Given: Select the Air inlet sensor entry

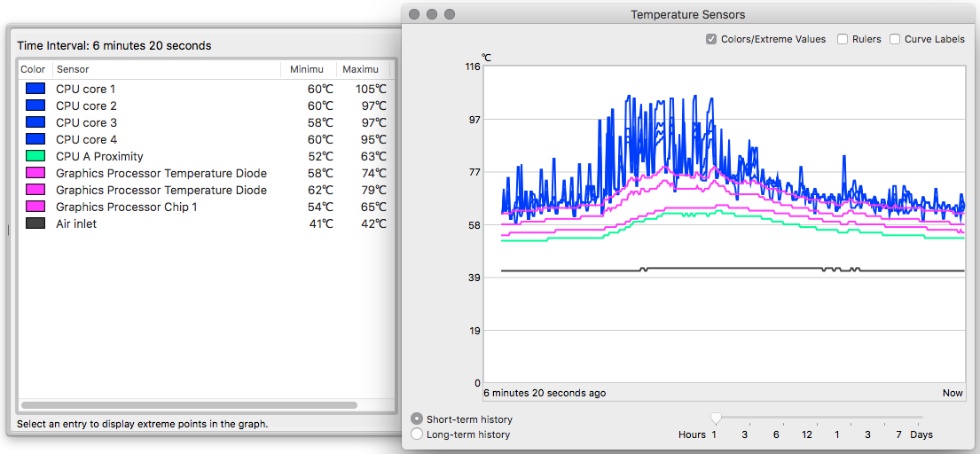Looking at the screenshot, I should point(207,223).
